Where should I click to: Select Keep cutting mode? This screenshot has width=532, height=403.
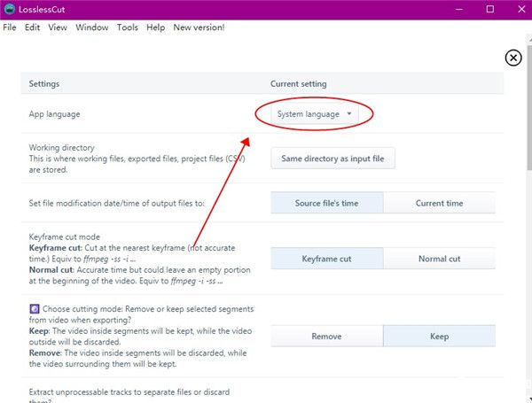tap(440, 337)
